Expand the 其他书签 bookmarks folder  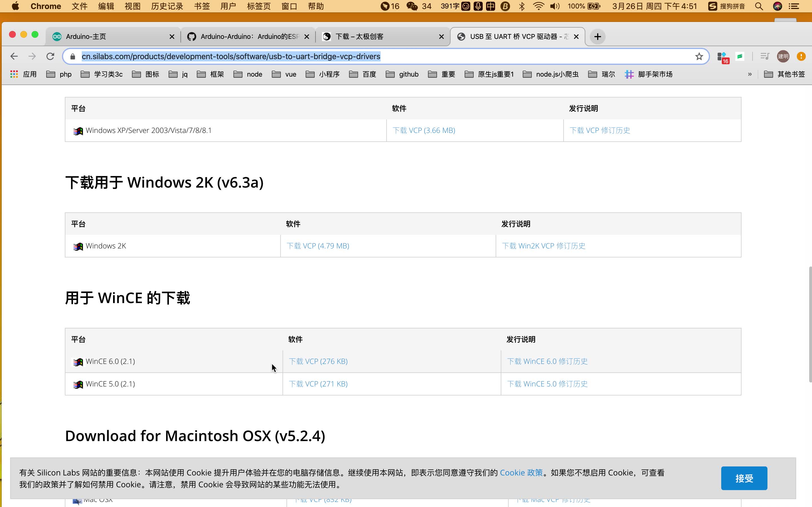(785, 74)
